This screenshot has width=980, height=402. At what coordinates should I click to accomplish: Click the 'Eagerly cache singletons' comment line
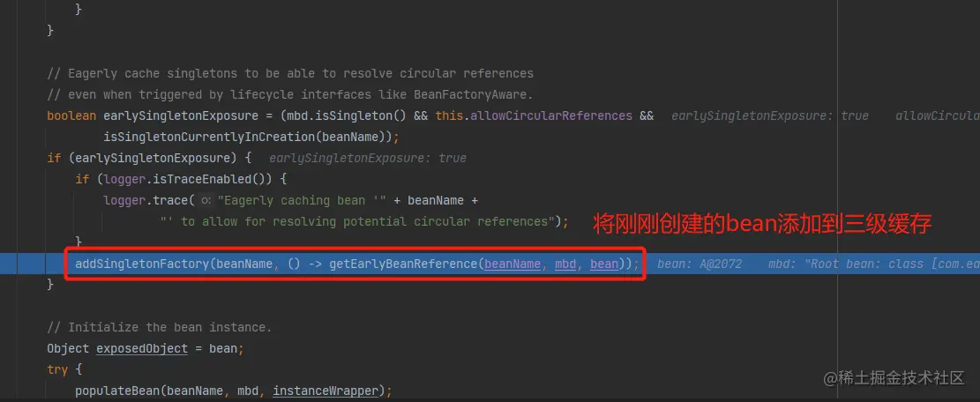point(290,73)
